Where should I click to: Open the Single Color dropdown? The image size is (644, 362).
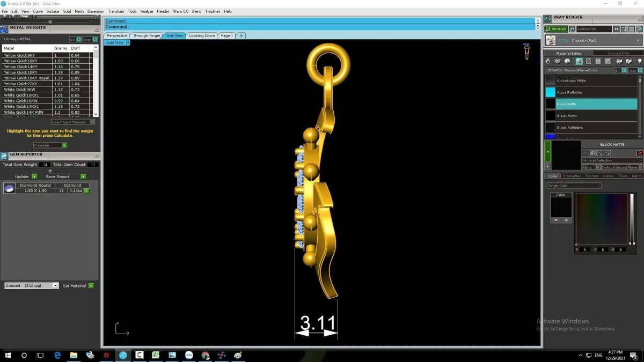click(574, 186)
